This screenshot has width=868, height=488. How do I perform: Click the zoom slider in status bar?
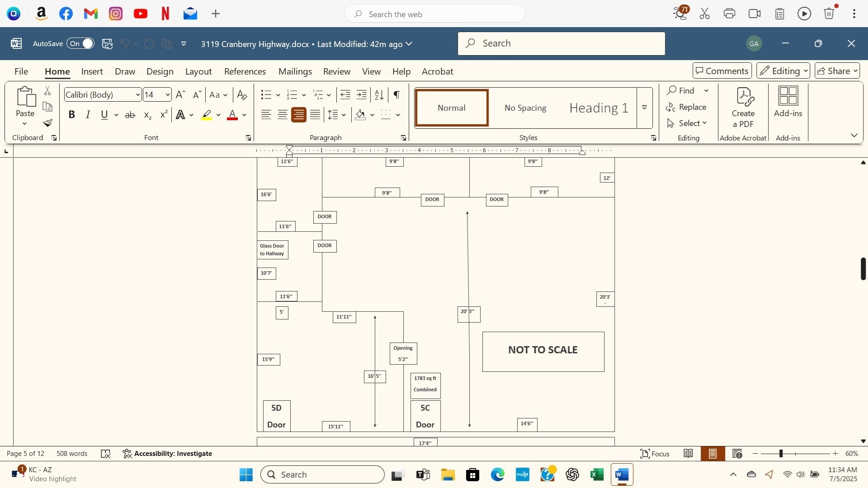781,454
